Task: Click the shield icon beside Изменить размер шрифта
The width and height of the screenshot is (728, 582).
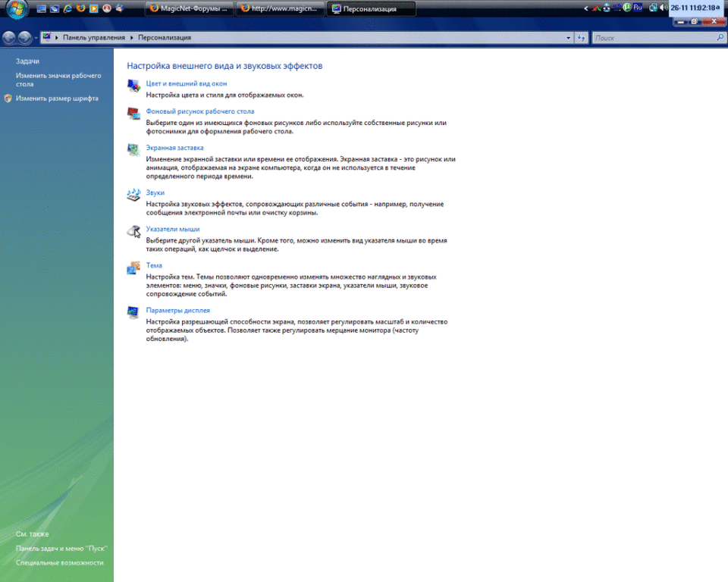Action: [8, 99]
